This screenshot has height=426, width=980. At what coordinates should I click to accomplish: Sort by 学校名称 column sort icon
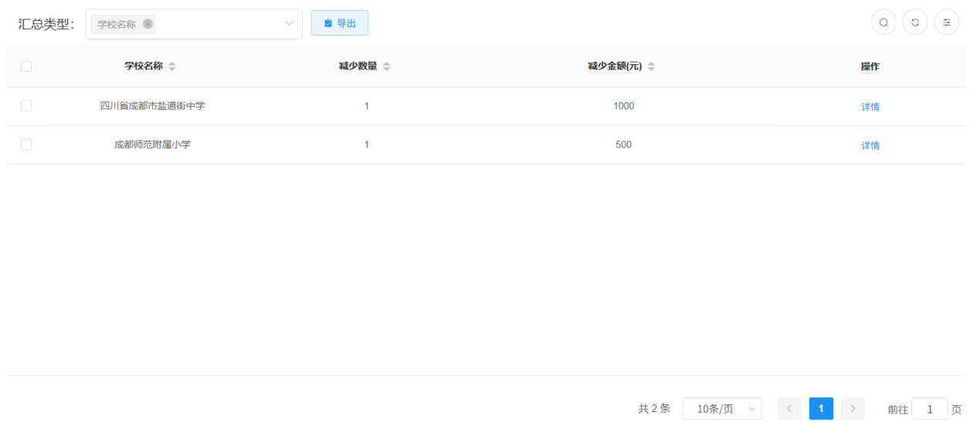tap(172, 66)
